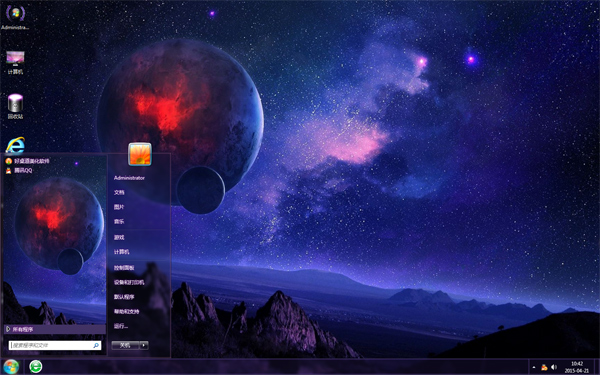Viewport: 600px width, 375px height.
Task: Open the 回收站 recycle bin icon
Action: point(15,106)
